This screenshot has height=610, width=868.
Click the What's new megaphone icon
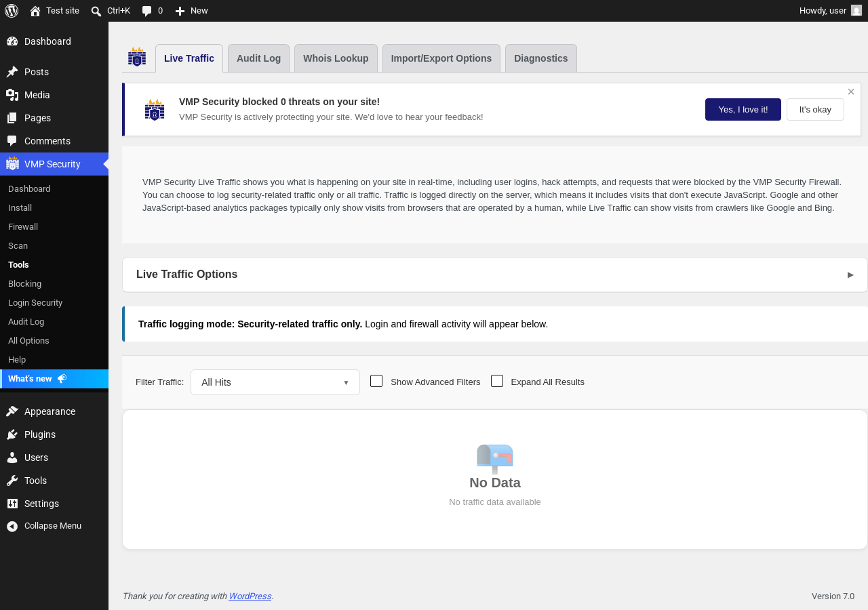(x=62, y=379)
